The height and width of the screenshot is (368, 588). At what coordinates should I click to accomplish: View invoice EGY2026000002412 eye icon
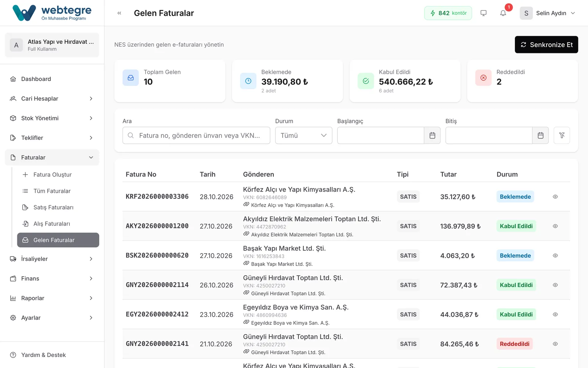[555, 314]
